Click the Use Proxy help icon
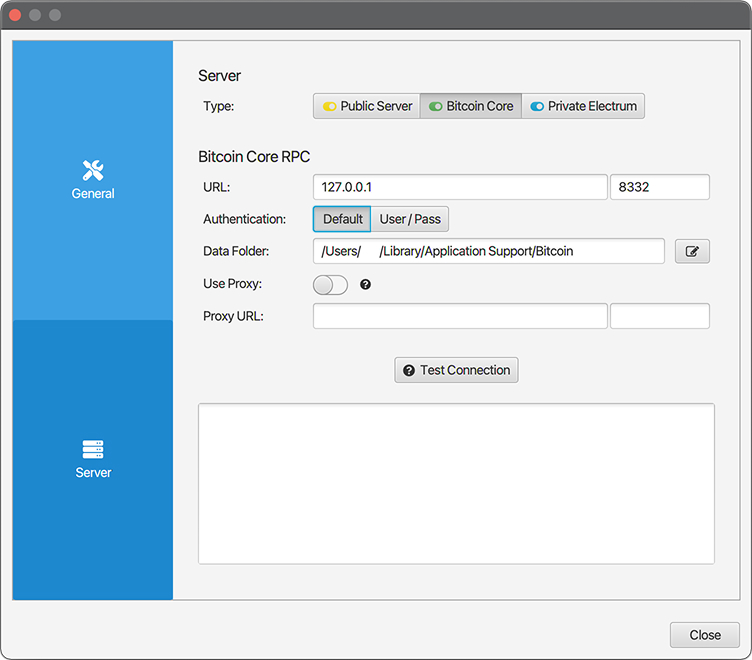The height and width of the screenshot is (660, 752). 365,284
